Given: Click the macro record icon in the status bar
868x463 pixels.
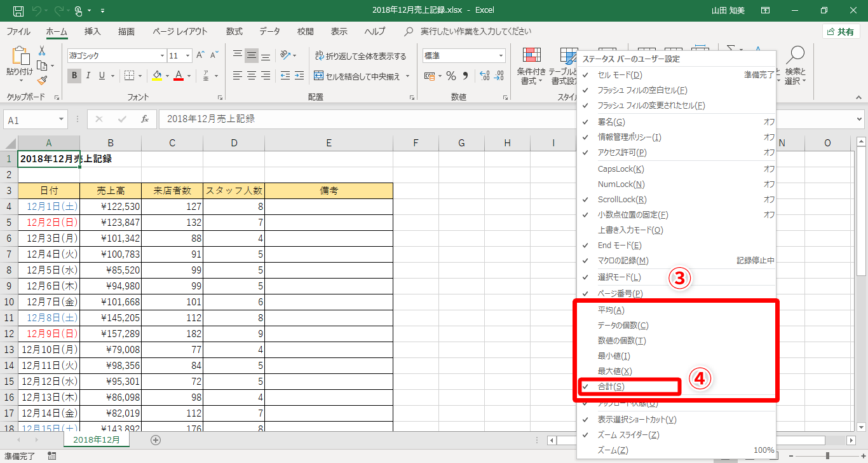Looking at the screenshot, I should pos(51,456).
